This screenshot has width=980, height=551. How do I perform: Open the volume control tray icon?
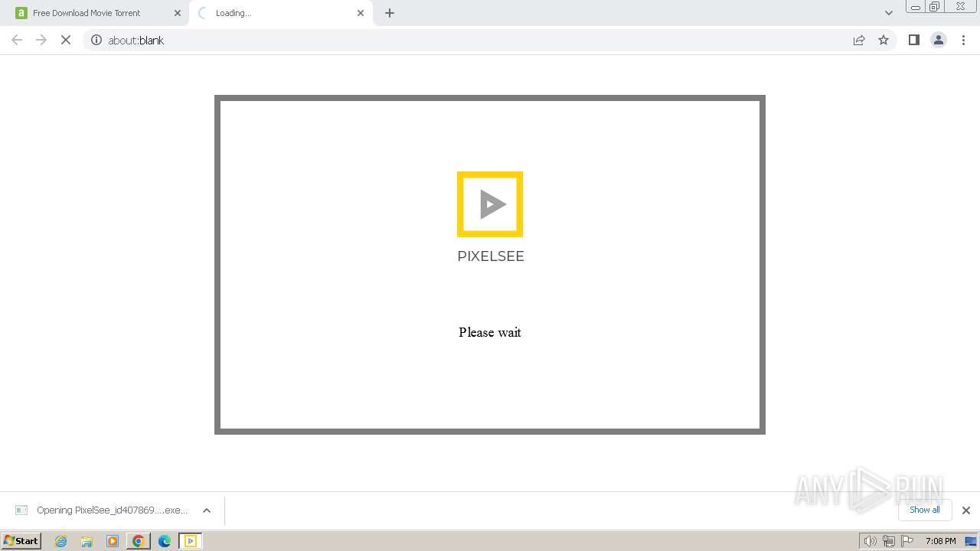click(870, 541)
